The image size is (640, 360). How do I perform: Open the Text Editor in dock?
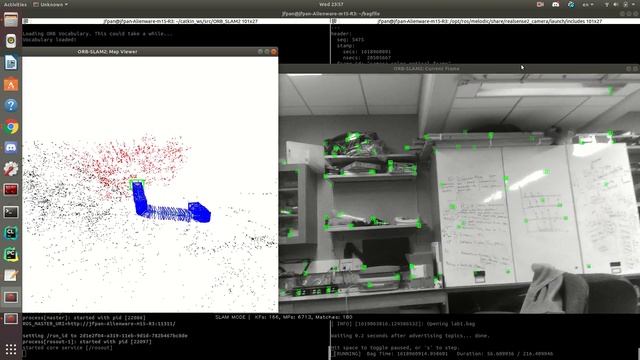pyautogui.click(x=11, y=276)
